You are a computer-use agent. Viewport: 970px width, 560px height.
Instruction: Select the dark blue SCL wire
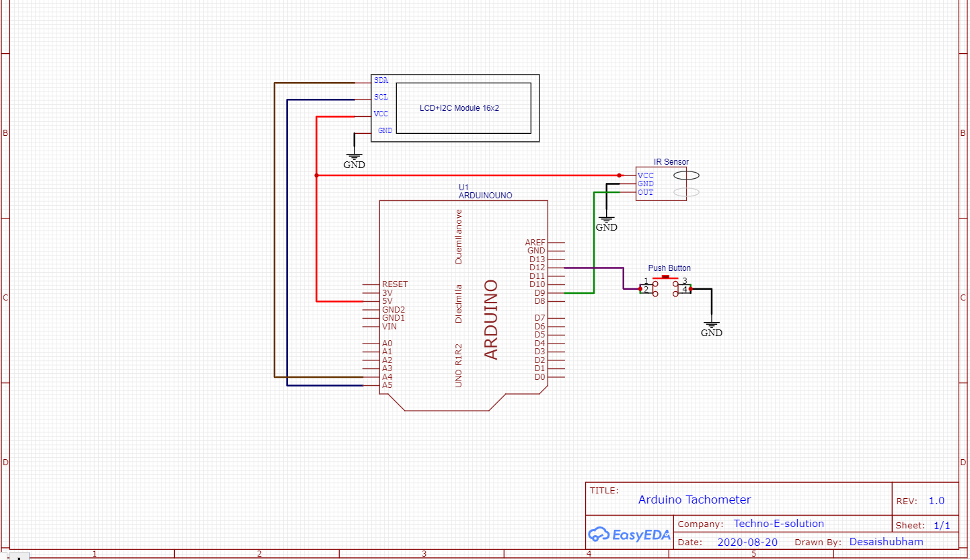(x=288, y=242)
